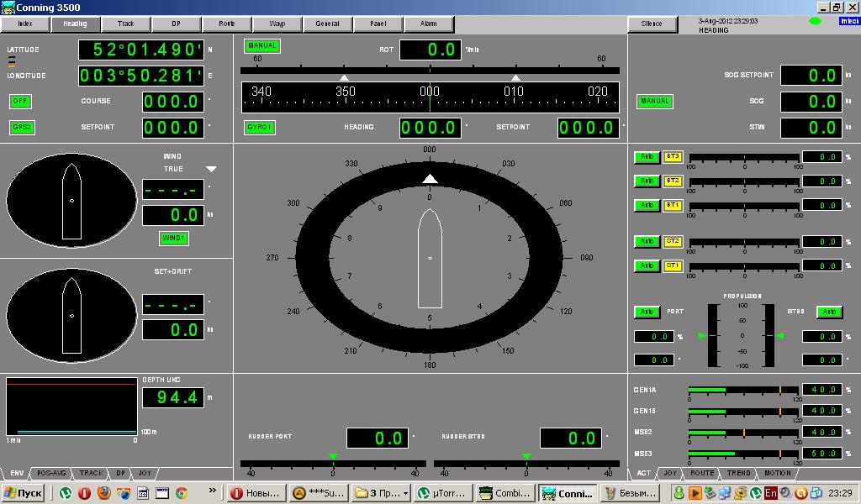This screenshot has width=861, height=504.
Task: Click the Rudder Port angle scale bar
Action: click(x=332, y=464)
